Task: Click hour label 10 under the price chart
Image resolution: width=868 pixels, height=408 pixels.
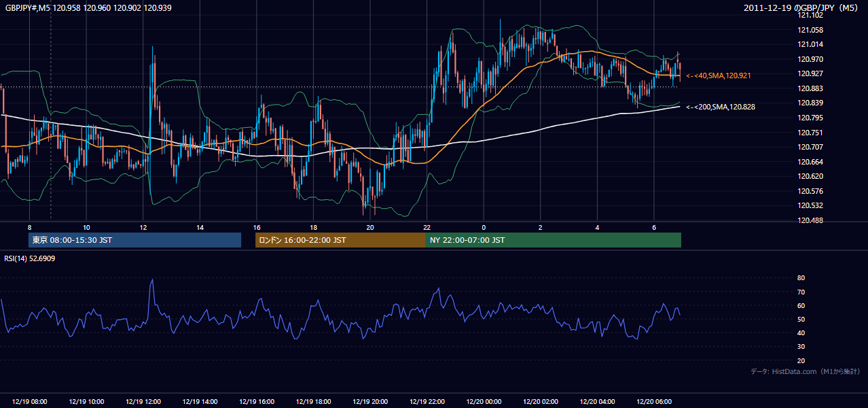Action: (x=86, y=227)
